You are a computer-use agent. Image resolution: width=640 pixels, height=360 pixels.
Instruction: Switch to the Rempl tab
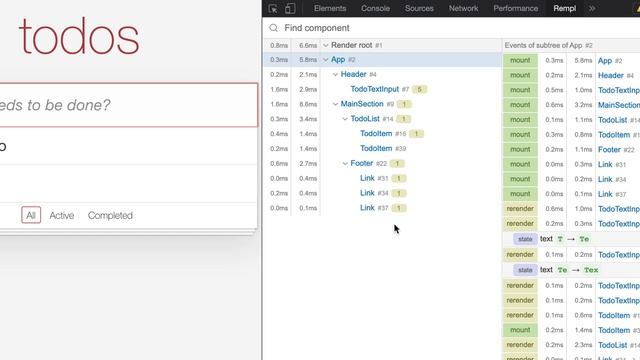(564, 8)
